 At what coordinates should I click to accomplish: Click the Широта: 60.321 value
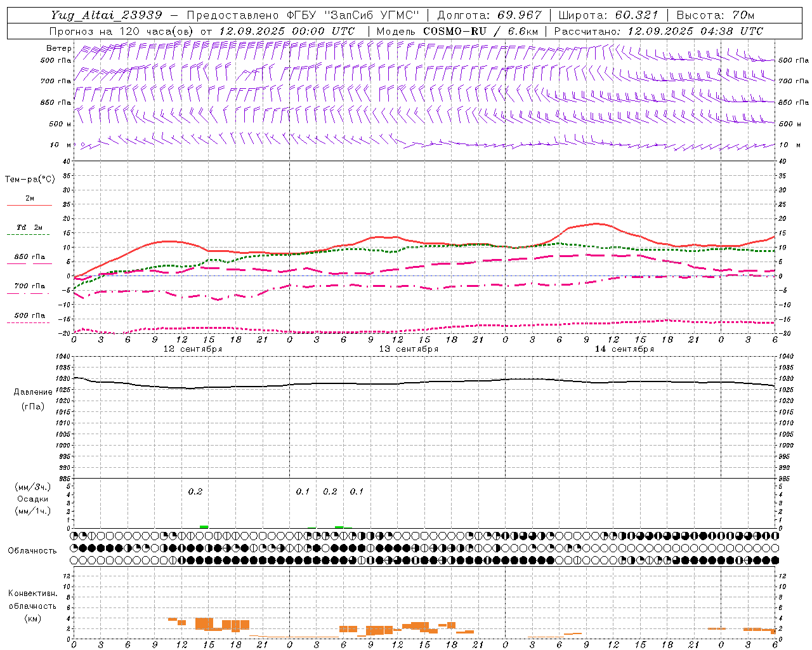point(608,15)
